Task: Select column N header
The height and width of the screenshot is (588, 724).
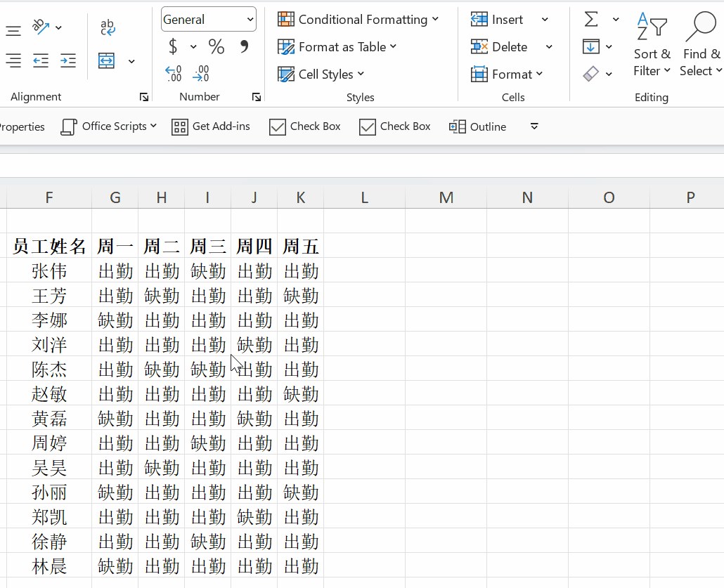Action: (527, 197)
